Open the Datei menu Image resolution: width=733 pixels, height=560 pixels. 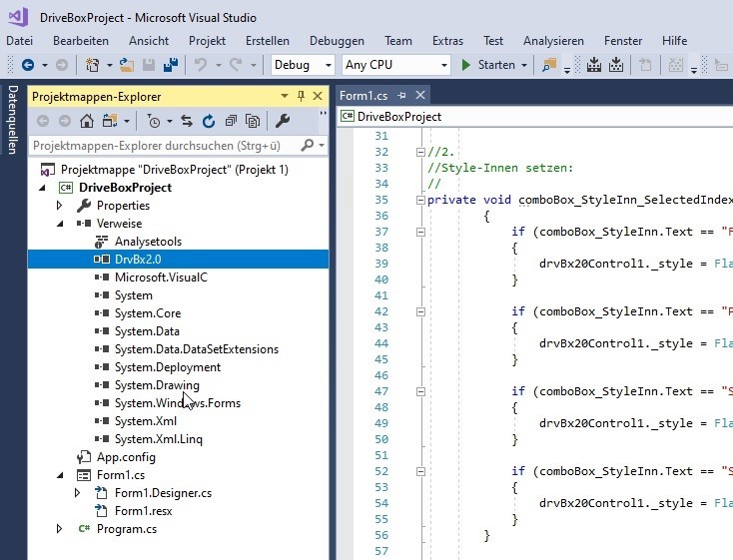[20, 41]
